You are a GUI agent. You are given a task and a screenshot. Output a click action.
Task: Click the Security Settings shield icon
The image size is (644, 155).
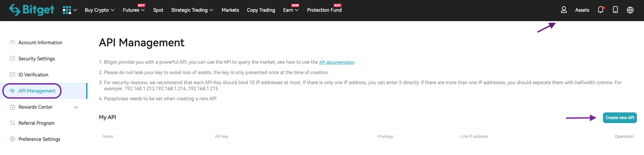12,58
